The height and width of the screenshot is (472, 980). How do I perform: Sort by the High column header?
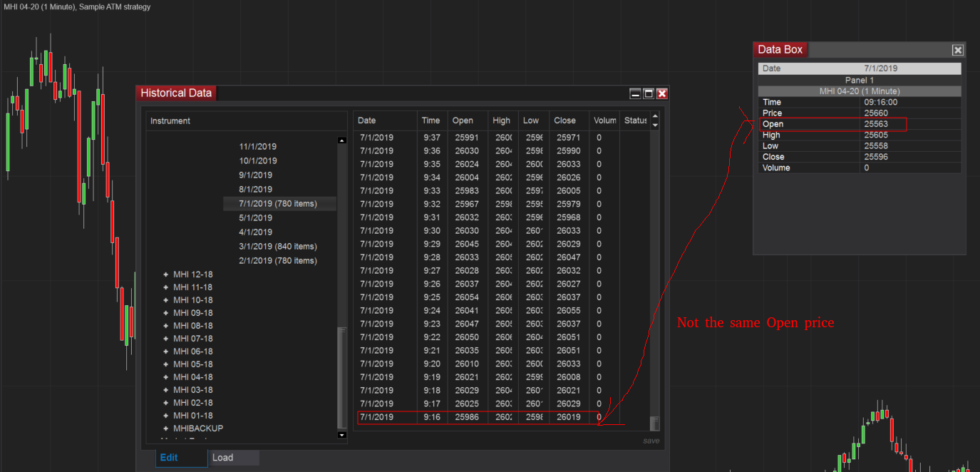[502, 120]
